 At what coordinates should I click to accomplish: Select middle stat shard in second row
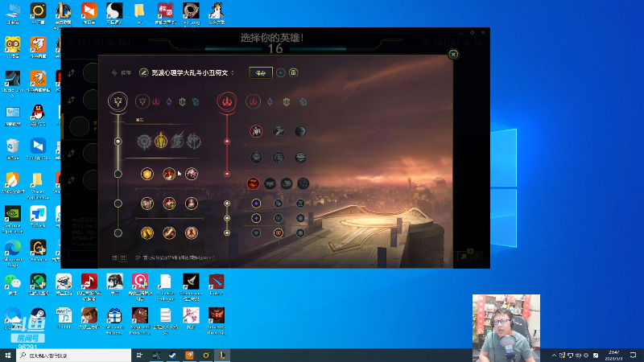point(279,218)
